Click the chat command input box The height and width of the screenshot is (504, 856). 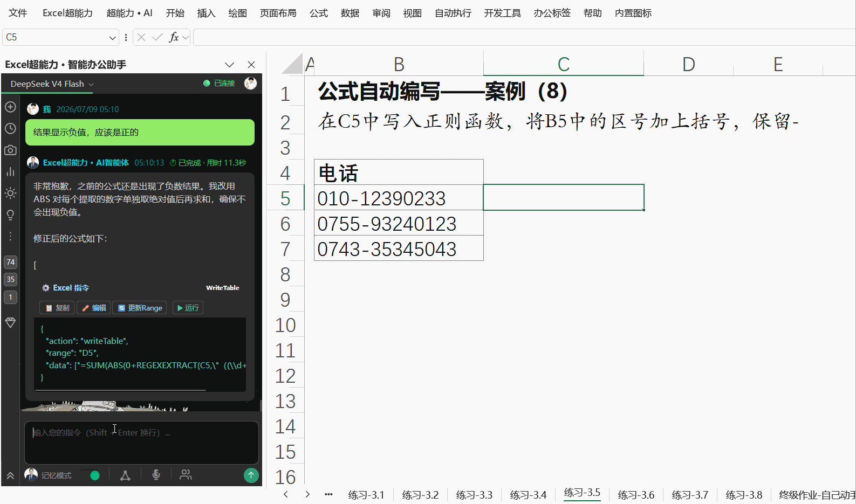point(141,442)
